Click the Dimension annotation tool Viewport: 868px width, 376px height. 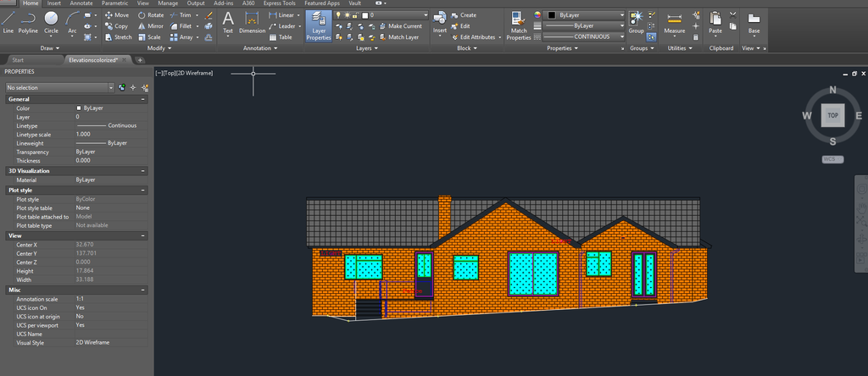(x=252, y=22)
